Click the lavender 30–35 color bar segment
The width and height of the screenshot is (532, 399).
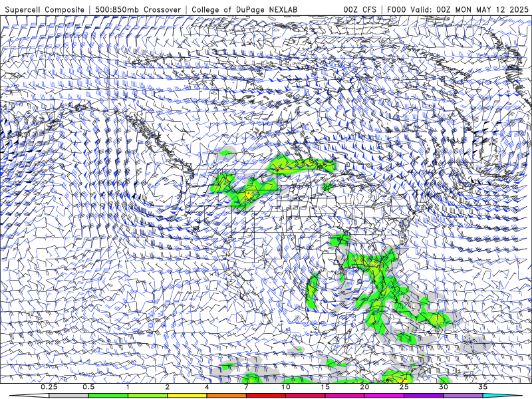pyautogui.click(x=463, y=396)
